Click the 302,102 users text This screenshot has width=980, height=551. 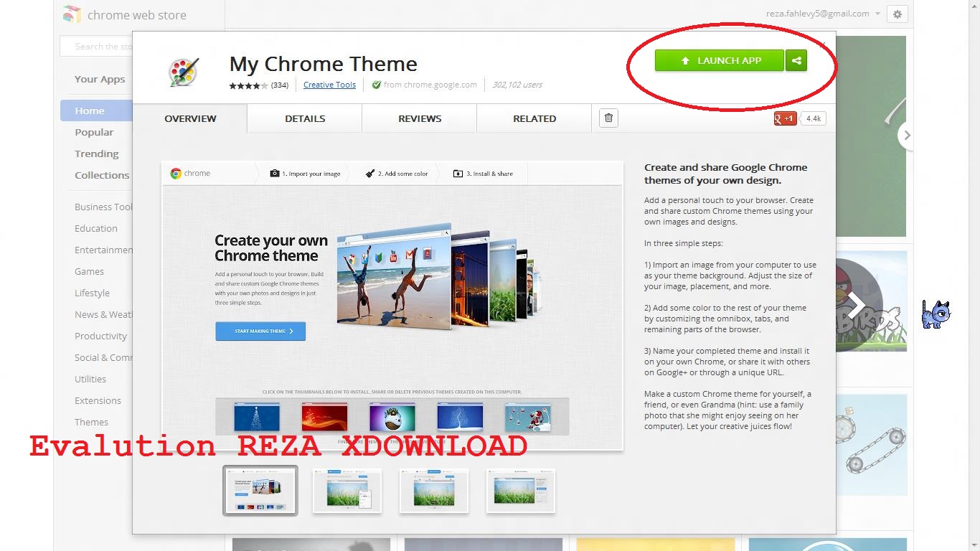[517, 85]
